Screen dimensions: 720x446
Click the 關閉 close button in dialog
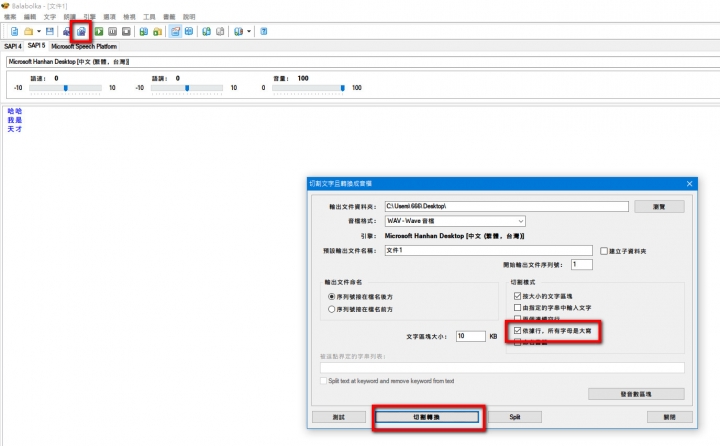(669, 417)
